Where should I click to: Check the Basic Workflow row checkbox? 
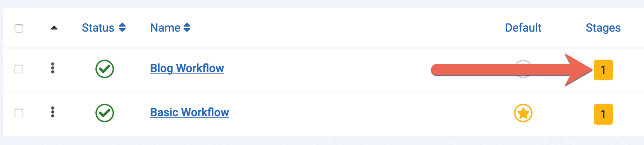click(x=19, y=113)
